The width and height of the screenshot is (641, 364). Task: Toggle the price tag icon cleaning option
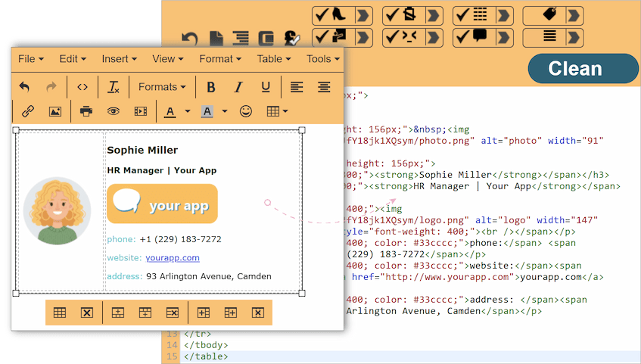[x=545, y=16]
